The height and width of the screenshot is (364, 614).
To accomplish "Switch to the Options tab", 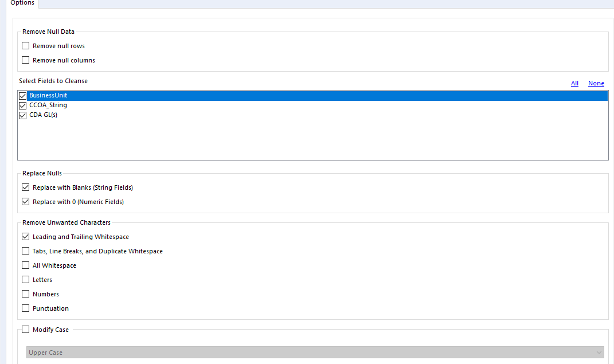I will (22, 3).
